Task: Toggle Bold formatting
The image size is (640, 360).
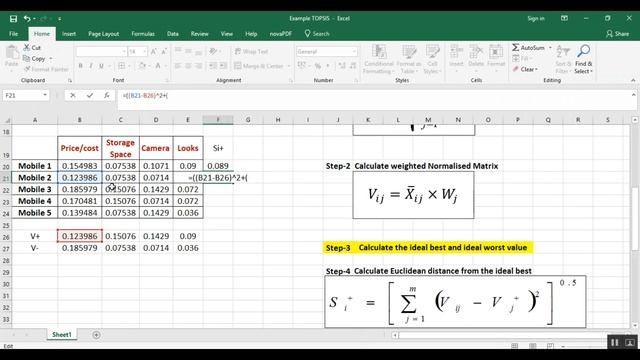Action: [80, 66]
